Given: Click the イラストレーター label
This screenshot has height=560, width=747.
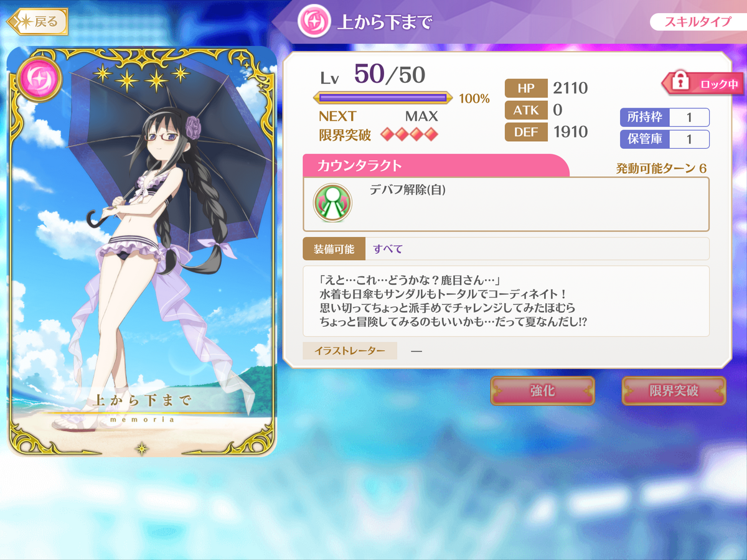Looking at the screenshot, I should pyautogui.click(x=350, y=351).
